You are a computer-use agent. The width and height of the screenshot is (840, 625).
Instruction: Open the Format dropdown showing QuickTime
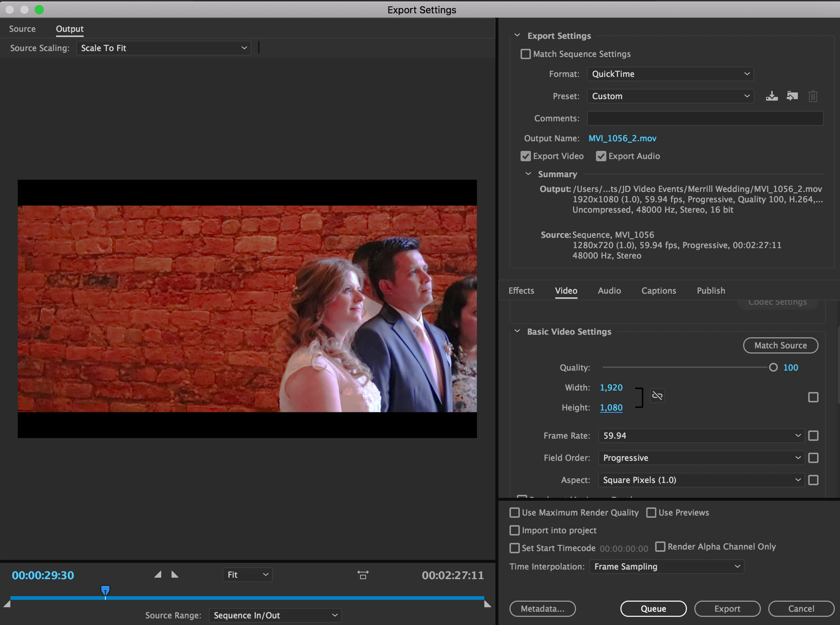pyautogui.click(x=670, y=74)
